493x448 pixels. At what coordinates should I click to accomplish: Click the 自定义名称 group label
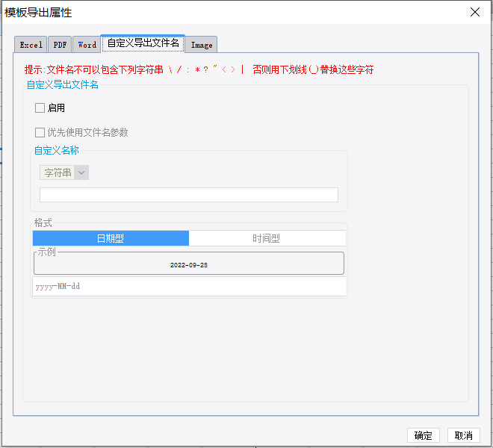[56, 151]
